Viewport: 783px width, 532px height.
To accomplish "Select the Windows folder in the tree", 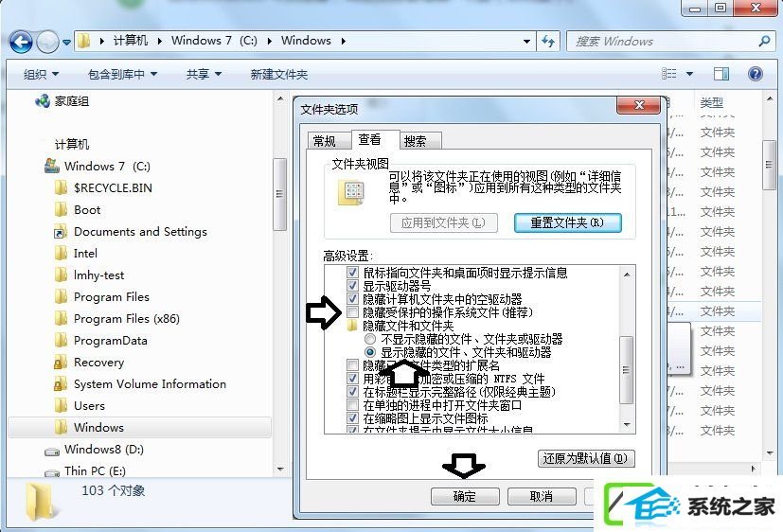I will tap(140, 428).
